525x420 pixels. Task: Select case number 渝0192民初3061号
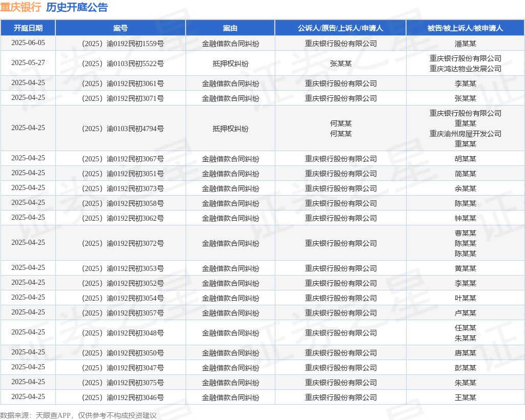[x=135, y=83]
